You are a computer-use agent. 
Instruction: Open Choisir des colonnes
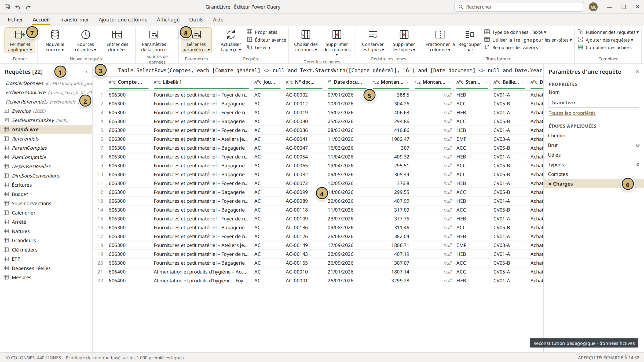306,41
